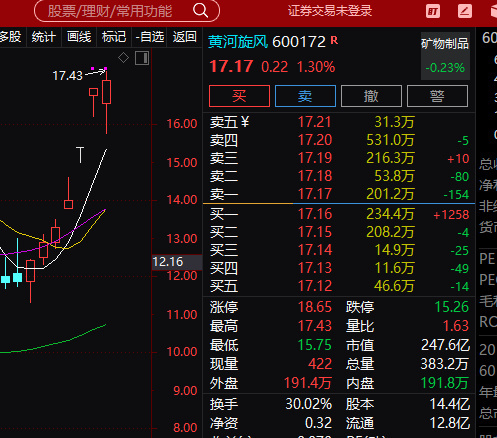This screenshot has height=438, width=497.
Task: Click the 买一 volume 234.4万
Action: [390, 214]
